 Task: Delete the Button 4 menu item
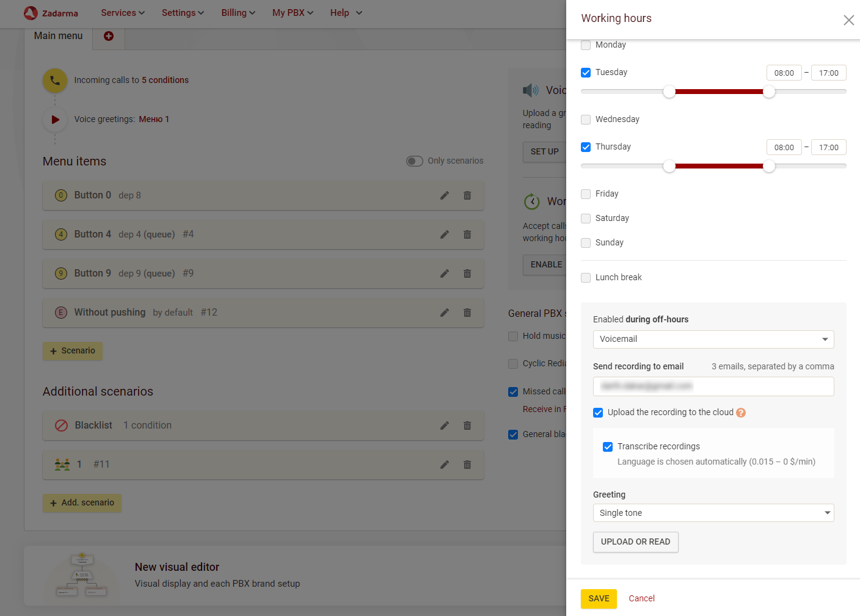click(467, 234)
